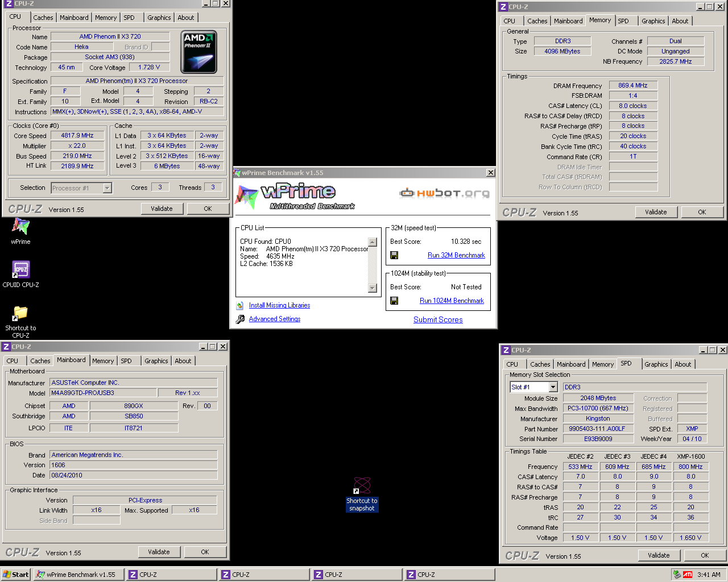Open the SPD tab in the Memory CPU-Z window
728x582 pixels.
623,21
